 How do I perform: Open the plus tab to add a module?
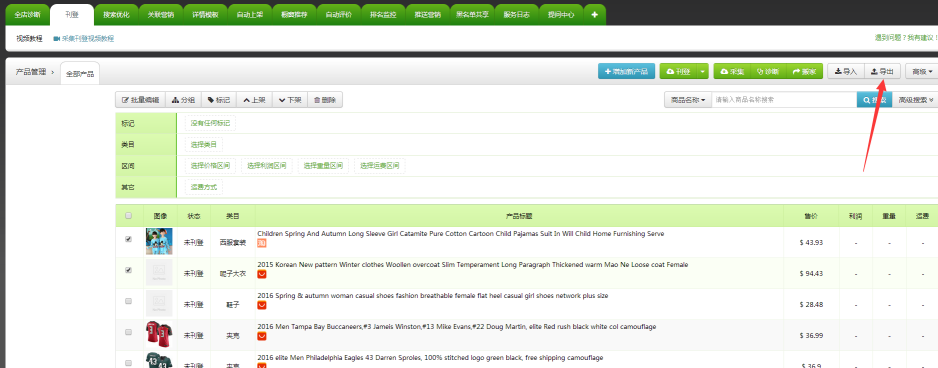(x=594, y=14)
